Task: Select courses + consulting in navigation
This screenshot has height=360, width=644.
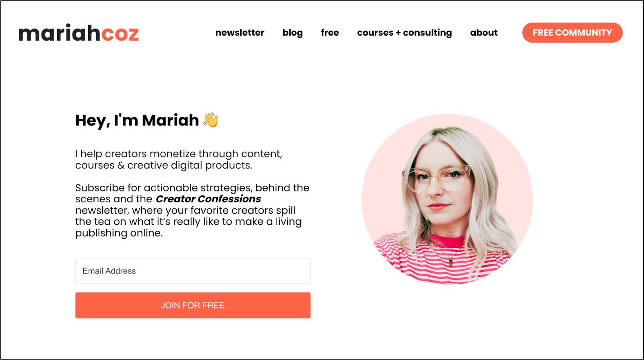Action: coord(405,33)
